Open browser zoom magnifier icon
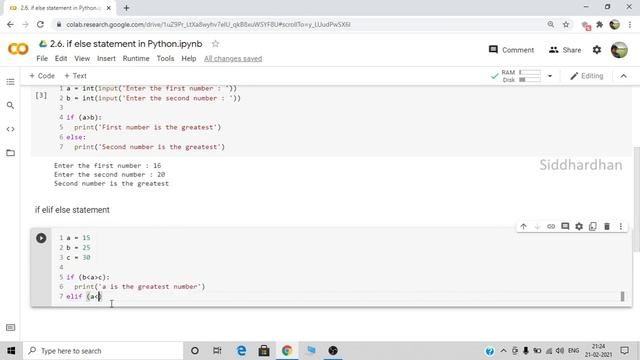Image resolution: width=640 pixels, height=360 pixels. tap(551, 24)
